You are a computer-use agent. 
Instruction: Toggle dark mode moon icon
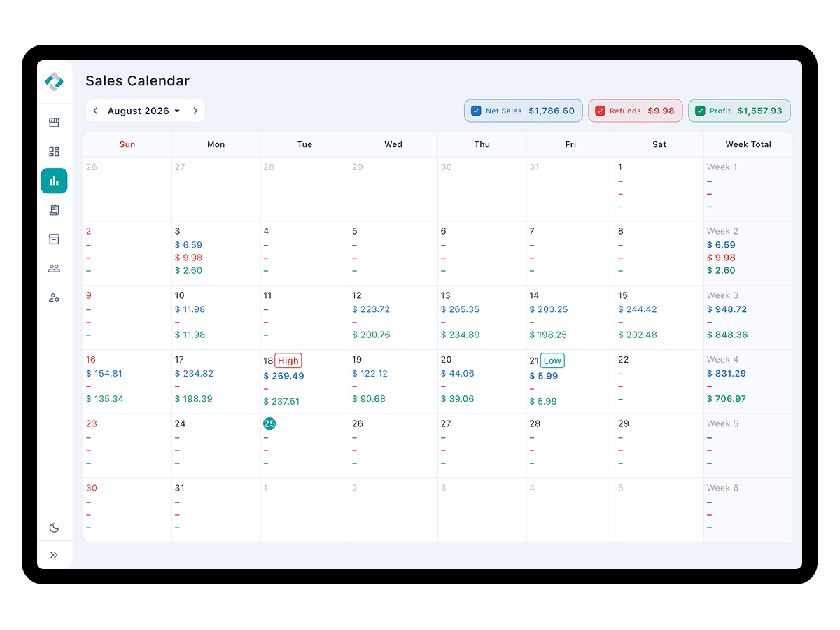tap(54, 528)
